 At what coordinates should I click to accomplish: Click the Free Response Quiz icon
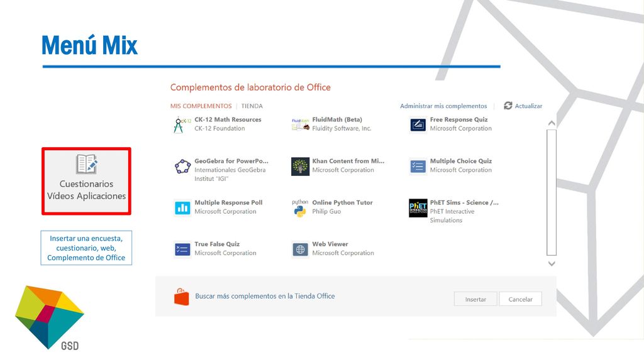[418, 124]
